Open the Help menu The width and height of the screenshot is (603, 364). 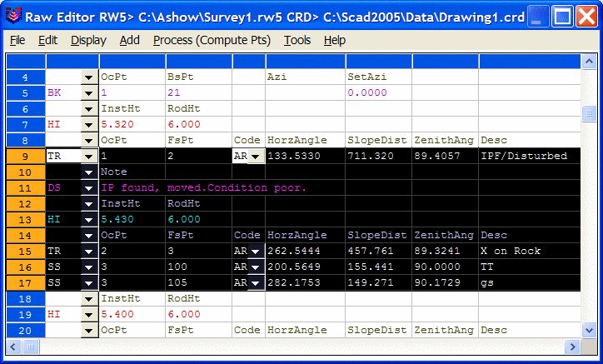coord(335,40)
